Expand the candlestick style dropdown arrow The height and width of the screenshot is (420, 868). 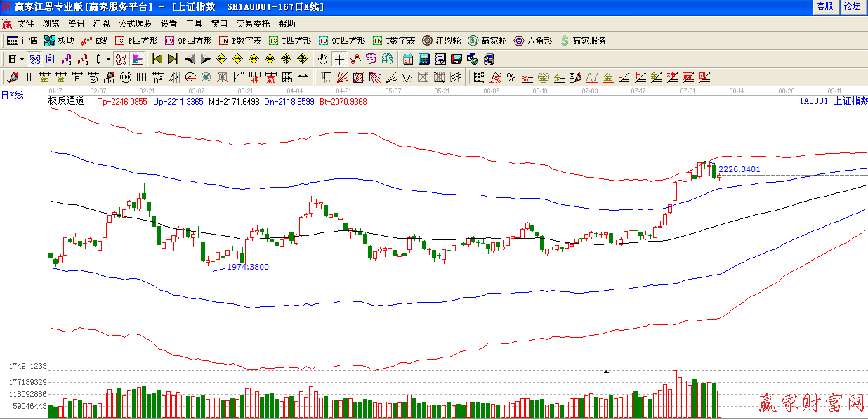tap(107, 59)
